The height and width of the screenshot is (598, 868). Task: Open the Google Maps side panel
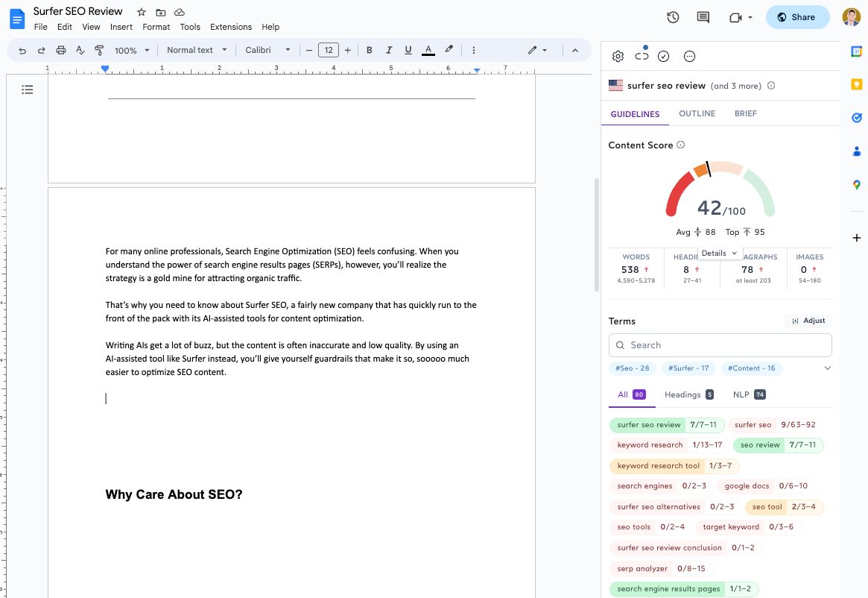[x=856, y=185]
